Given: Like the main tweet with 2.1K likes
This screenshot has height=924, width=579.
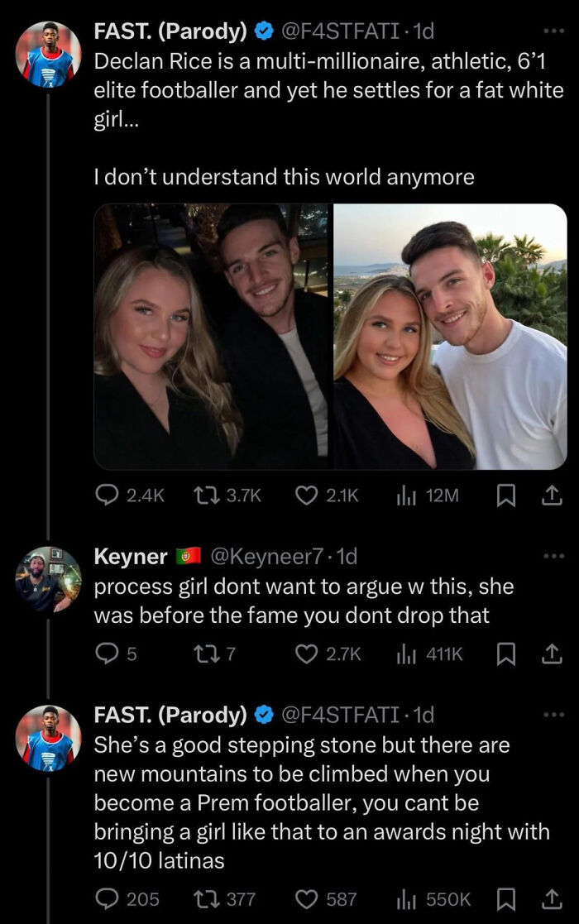Looking at the screenshot, I should click(x=308, y=495).
